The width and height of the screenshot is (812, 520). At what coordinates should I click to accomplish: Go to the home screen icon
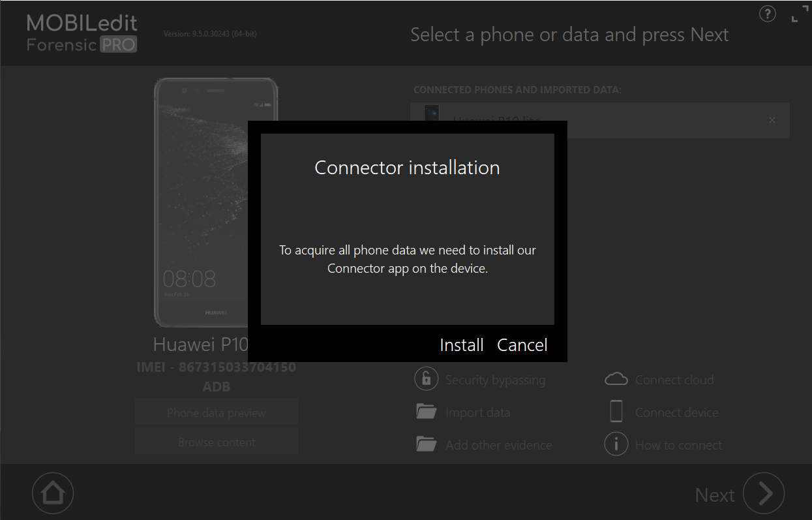click(x=53, y=493)
